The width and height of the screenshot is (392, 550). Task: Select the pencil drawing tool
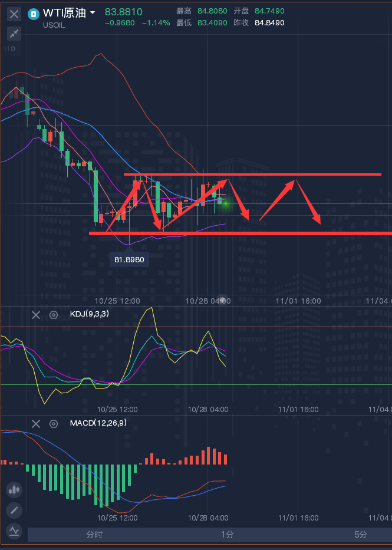click(x=14, y=511)
